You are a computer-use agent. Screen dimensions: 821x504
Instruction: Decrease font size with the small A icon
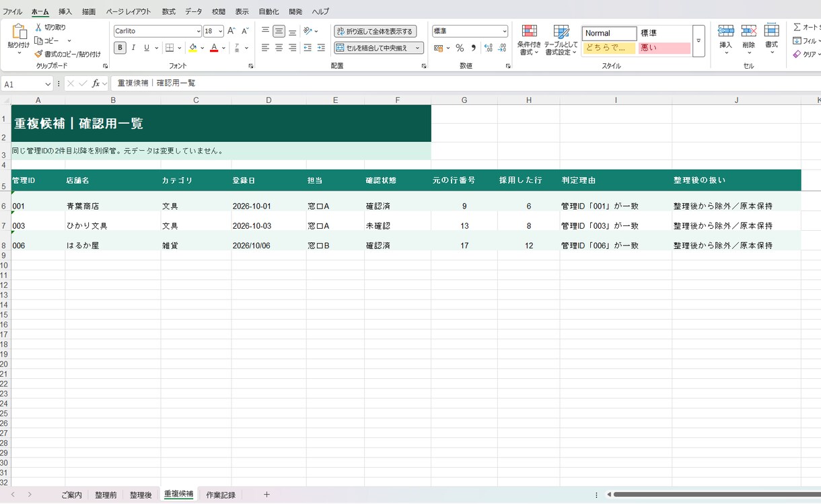click(x=245, y=31)
